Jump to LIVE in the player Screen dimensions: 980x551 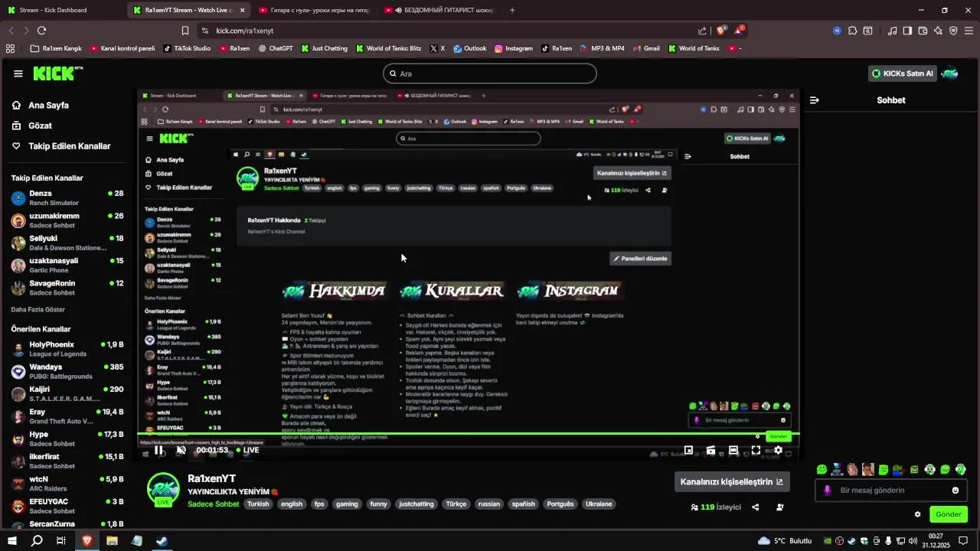(247, 450)
